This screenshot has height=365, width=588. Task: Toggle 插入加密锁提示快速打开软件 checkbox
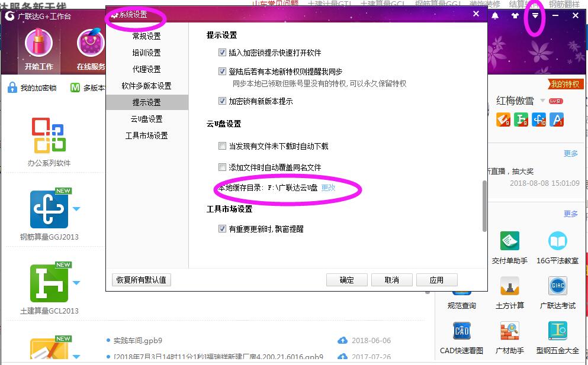(222, 53)
